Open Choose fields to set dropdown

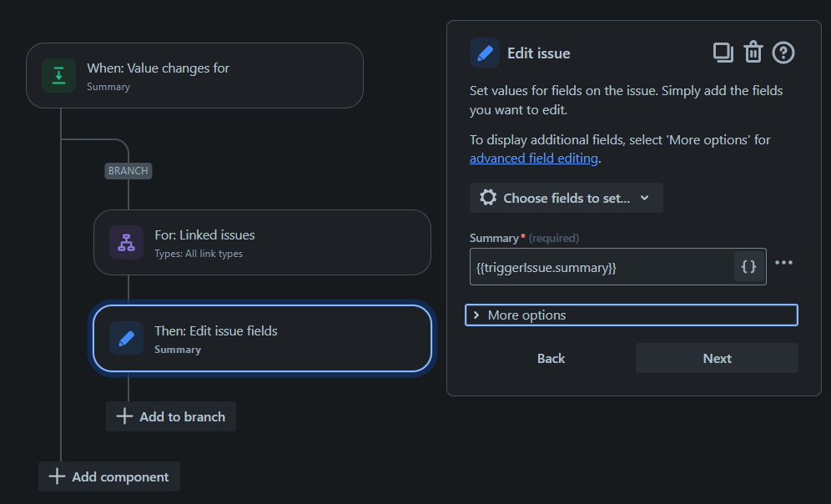566,198
